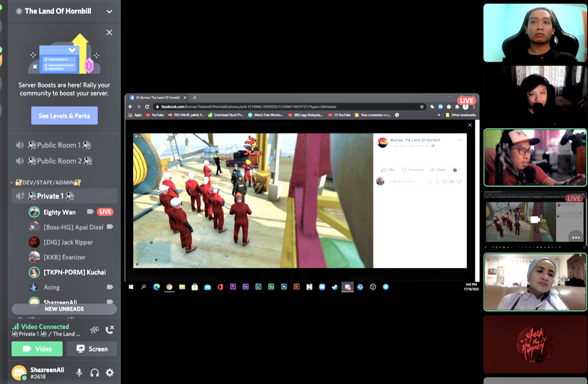Click the options dots on the stream thumbnail
Image resolution: width=588 pixels, height=384 pixels.
(x=575, y=237)
